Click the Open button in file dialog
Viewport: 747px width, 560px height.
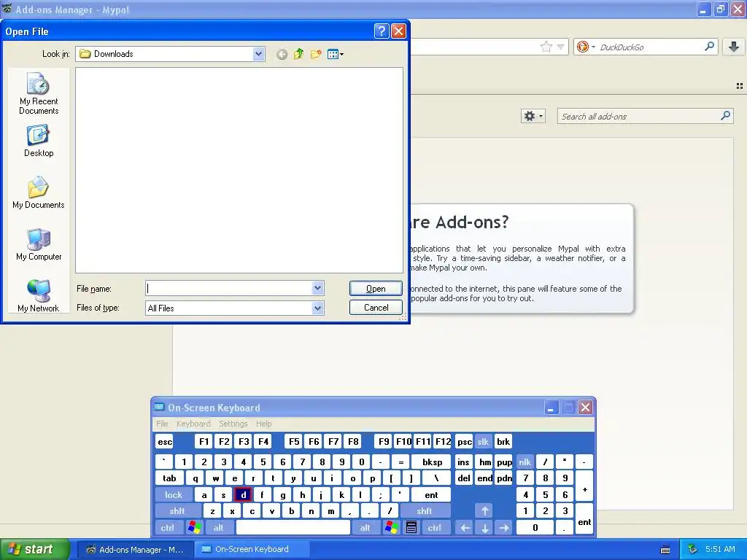click(x=376, y=289)
